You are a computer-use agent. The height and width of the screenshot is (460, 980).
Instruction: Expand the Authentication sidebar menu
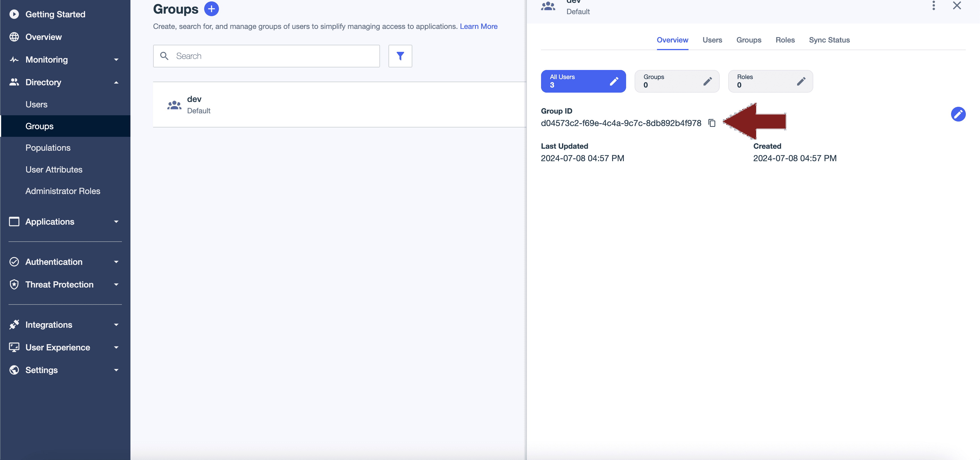(65, 262)
